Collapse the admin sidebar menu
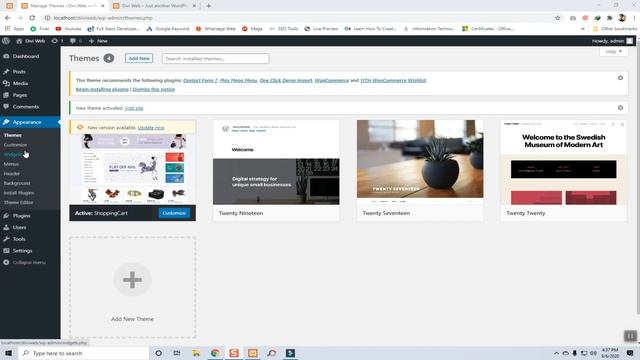Screen dimensions: 640x360 tap(24, 262)
